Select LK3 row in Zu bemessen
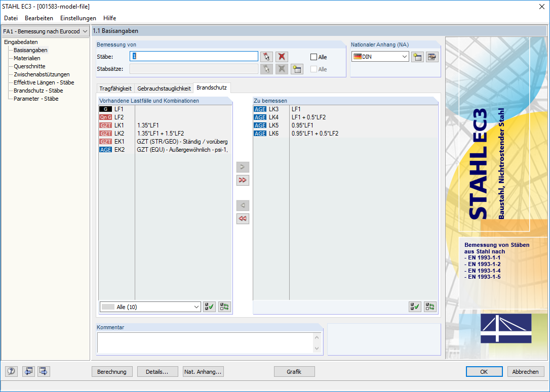 tap(345, 109)
